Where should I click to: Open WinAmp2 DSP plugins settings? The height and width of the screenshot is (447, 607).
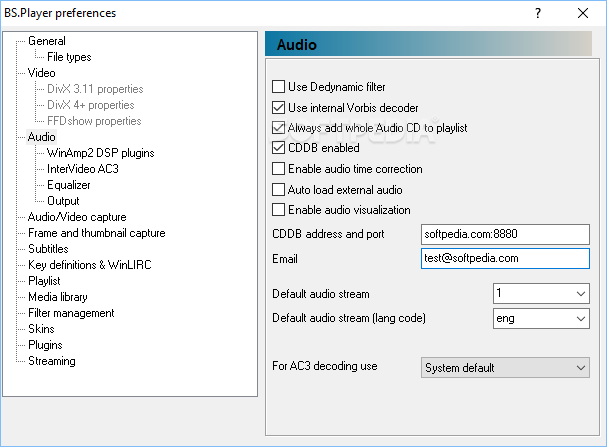click(x=101, y=153)
